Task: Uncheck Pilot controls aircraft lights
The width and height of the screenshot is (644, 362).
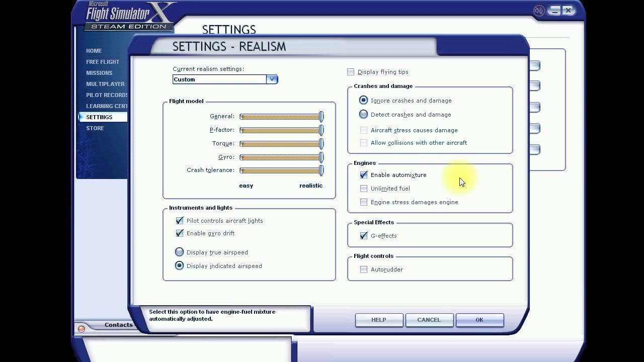Action: tap(180, 221)
